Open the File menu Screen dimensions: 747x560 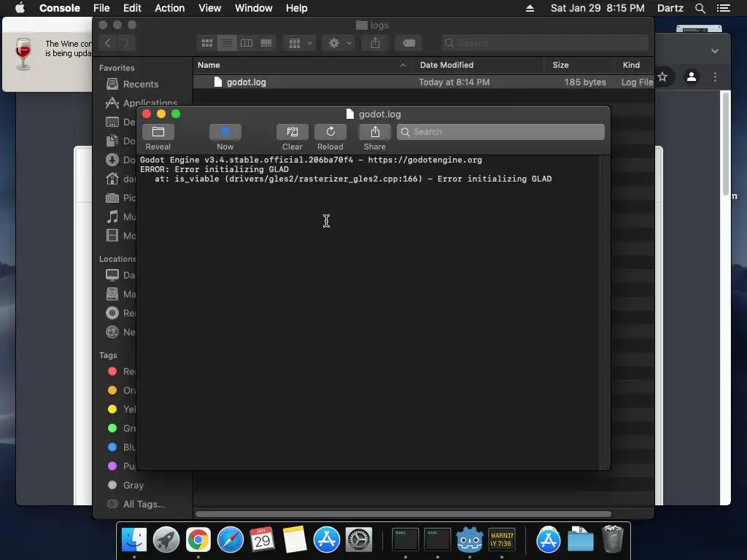click(x=101, y=8)
